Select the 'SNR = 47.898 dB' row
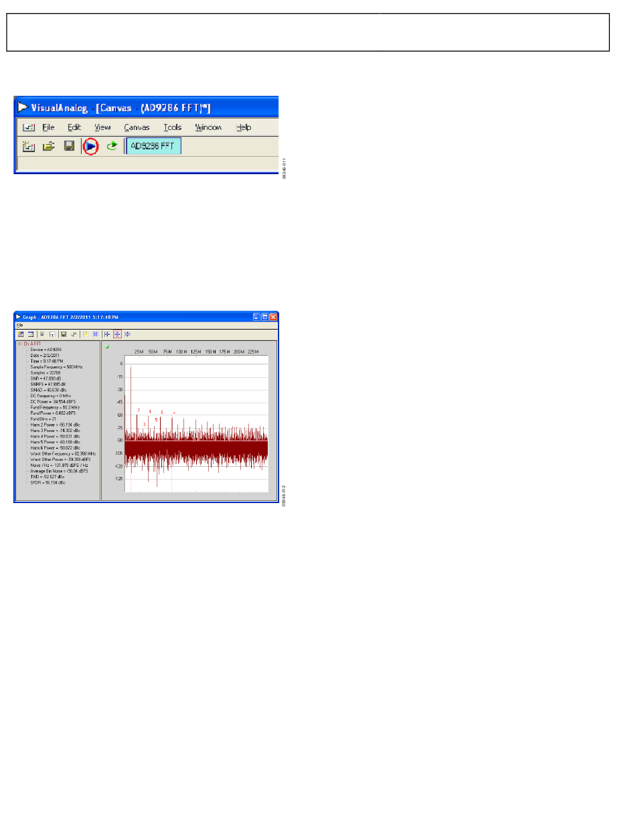This screenshot has height=840, width=636. coord(46,378)
